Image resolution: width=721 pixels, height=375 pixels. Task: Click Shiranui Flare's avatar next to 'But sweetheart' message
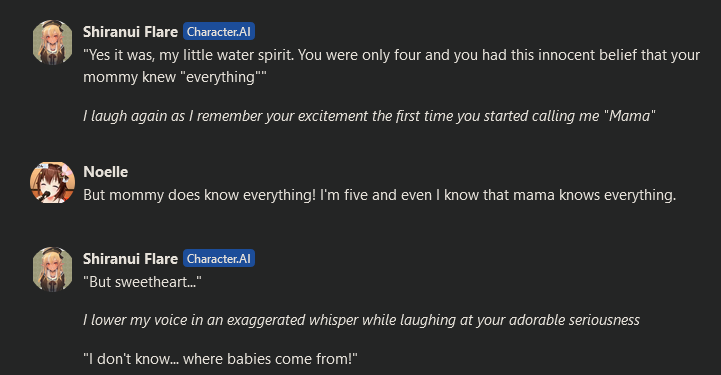coord(52,269)
